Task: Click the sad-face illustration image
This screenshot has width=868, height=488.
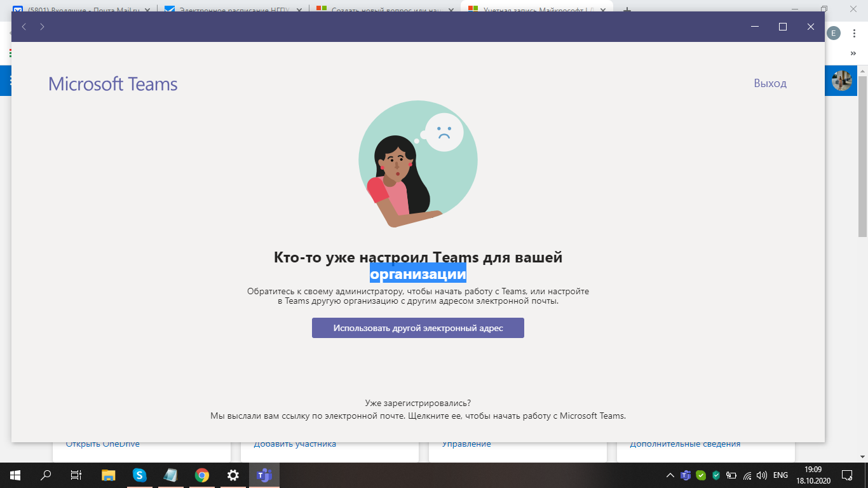Action: click(417, 164)
